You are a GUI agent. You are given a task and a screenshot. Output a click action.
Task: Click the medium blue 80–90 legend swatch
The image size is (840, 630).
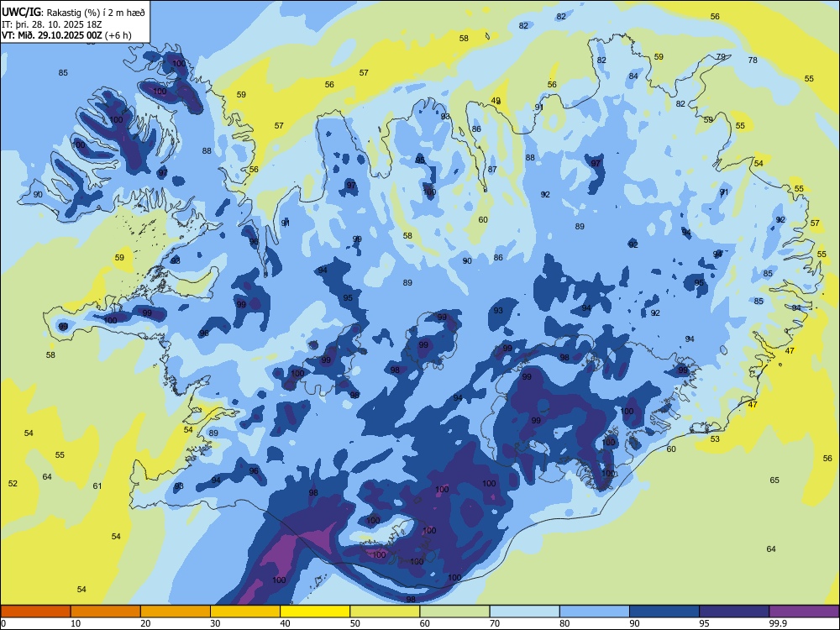[595, 612]
